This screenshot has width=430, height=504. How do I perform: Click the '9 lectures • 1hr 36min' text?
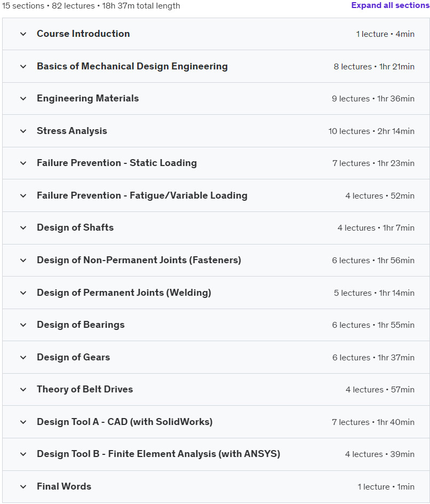373,99
